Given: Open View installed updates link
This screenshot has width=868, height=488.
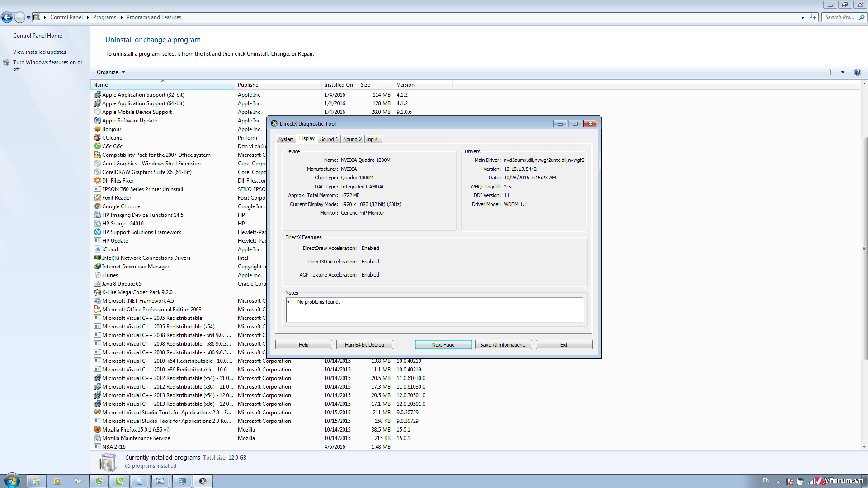Looking at the screenshot, I should click(x=39, y=52).
